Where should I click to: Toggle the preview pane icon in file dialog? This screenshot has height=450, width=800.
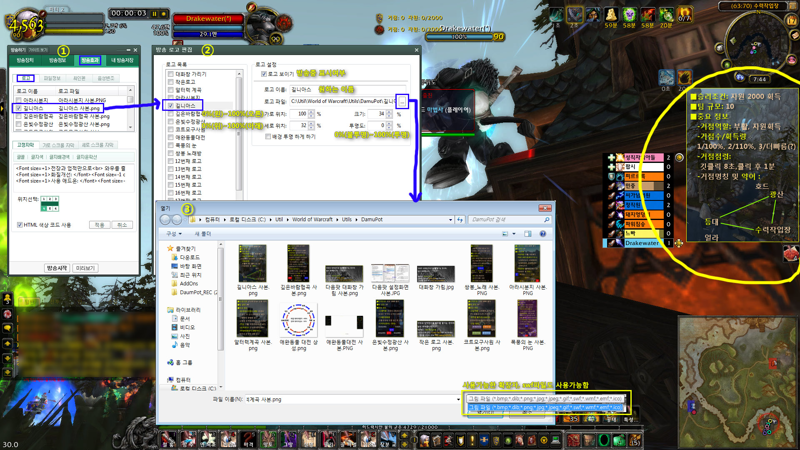(528, 234)
